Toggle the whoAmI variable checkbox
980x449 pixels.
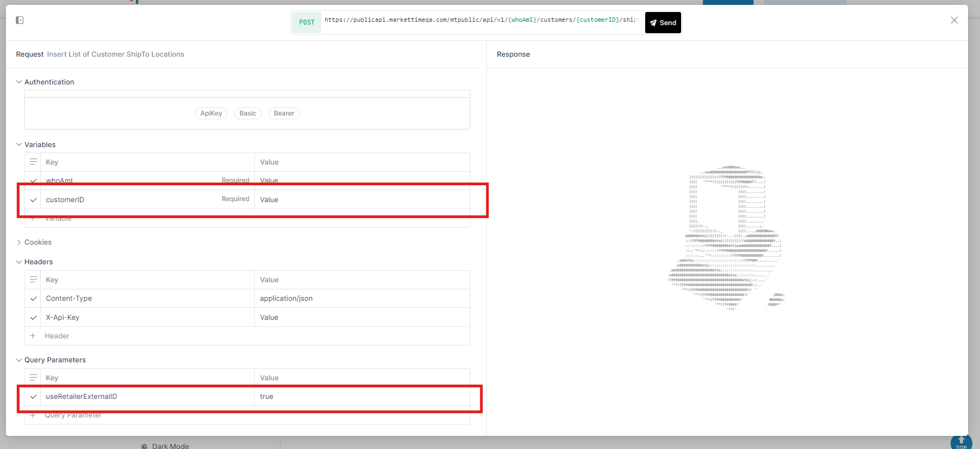pyautogui.click(x=33, y=180)
